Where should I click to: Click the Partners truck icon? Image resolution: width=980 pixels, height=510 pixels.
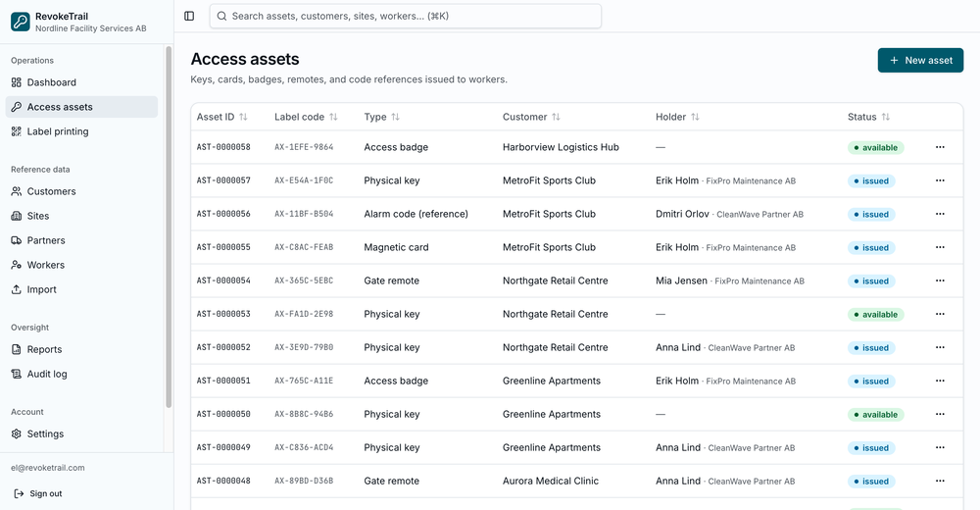(x=17, y=240)
